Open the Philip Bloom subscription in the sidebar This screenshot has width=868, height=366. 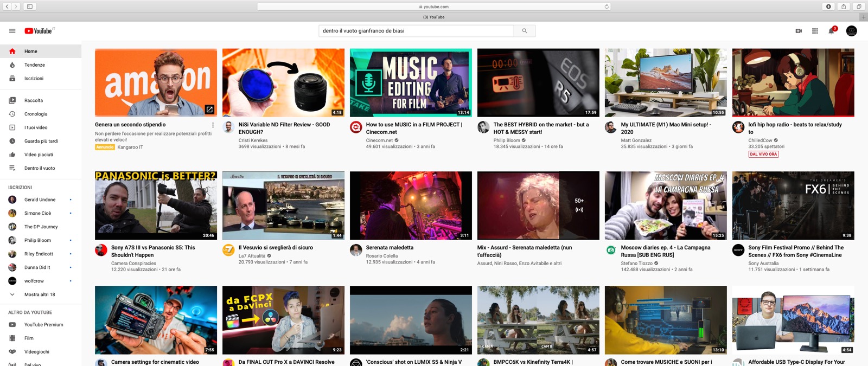41,240
